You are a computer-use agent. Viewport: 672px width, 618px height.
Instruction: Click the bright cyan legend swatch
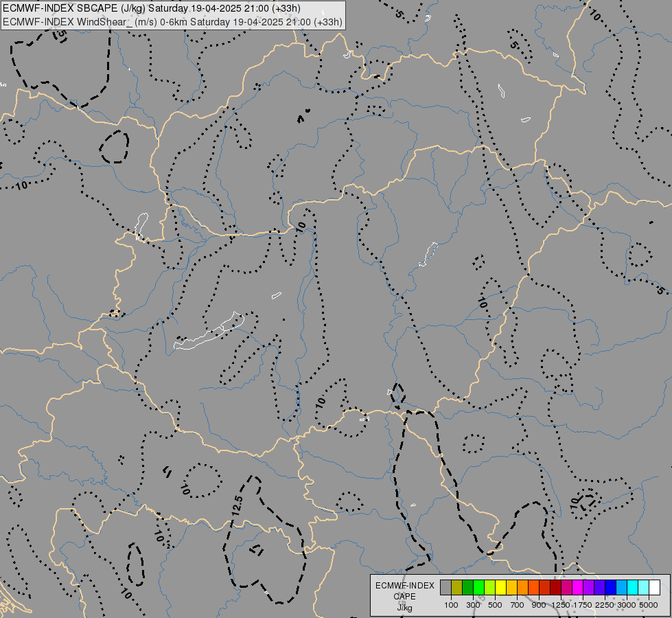tap(633, 588)
